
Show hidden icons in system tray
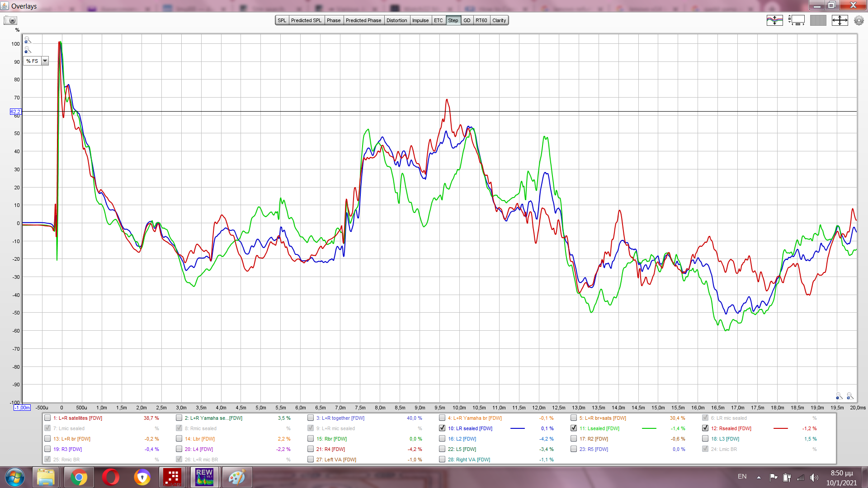coord(759,477)
